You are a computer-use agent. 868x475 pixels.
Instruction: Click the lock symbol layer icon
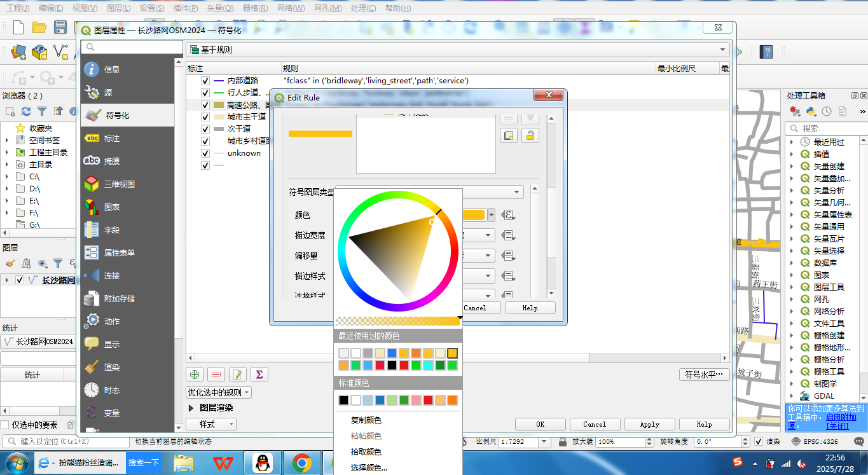530,135
